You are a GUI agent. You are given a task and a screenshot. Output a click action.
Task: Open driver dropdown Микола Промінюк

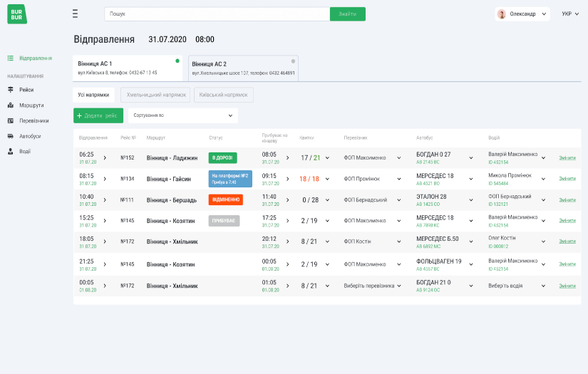[543, 179]
